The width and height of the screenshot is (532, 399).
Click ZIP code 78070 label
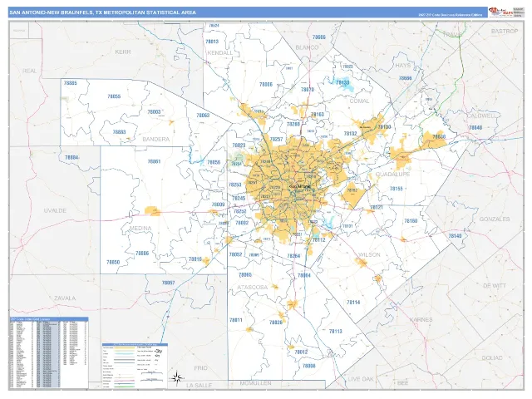(x=308, y=90)
